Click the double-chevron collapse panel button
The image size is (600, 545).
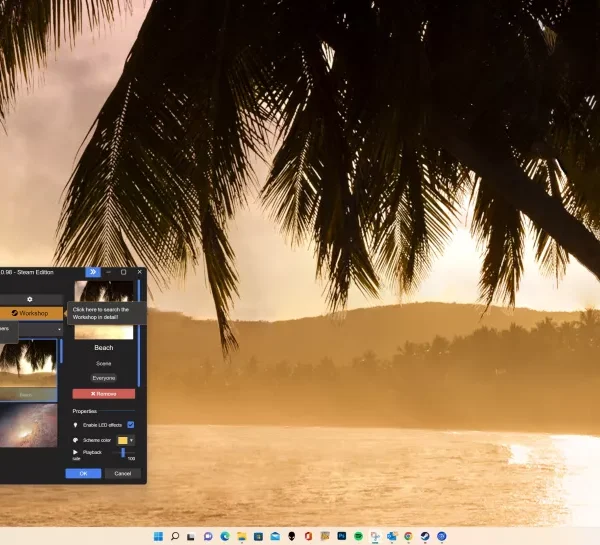pyautogui.click(x=92, y=271)
